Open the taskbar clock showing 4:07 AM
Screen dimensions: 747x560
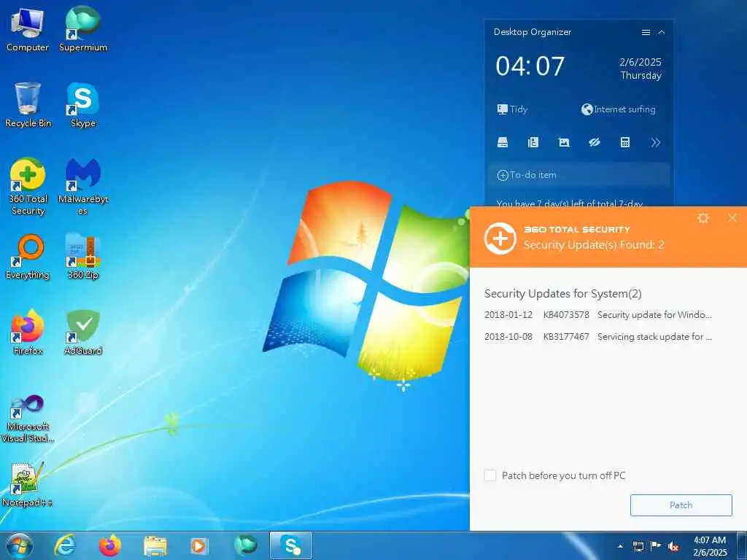(x=710, y=546)
